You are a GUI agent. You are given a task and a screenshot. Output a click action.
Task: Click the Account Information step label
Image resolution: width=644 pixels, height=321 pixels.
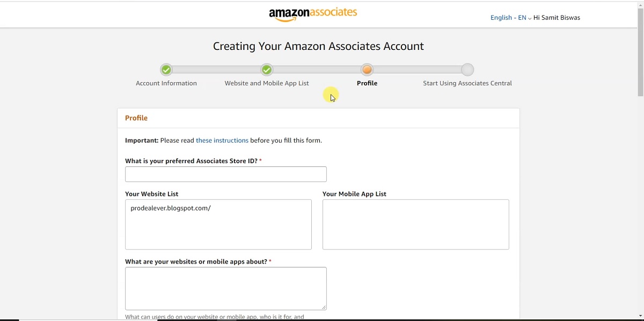[166, 83]
